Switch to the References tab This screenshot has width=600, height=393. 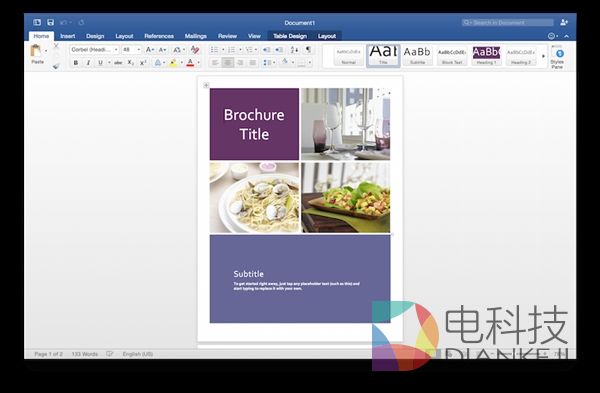[x=159, y=36]
